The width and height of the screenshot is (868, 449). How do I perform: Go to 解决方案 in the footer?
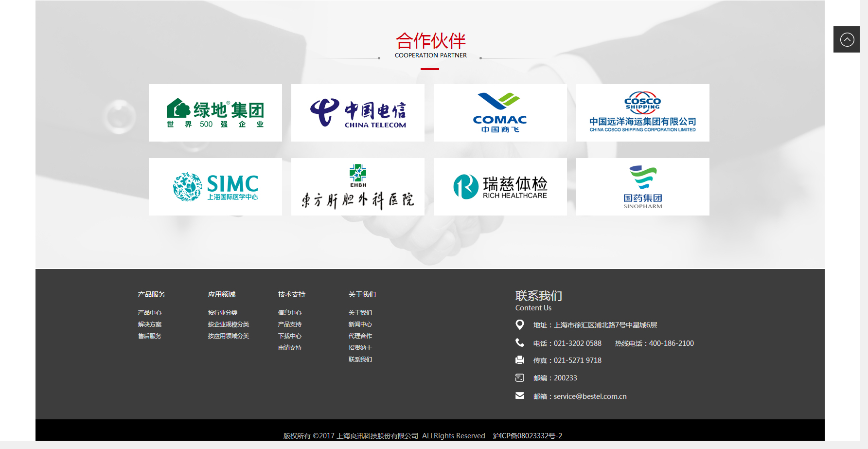[150, 324]
